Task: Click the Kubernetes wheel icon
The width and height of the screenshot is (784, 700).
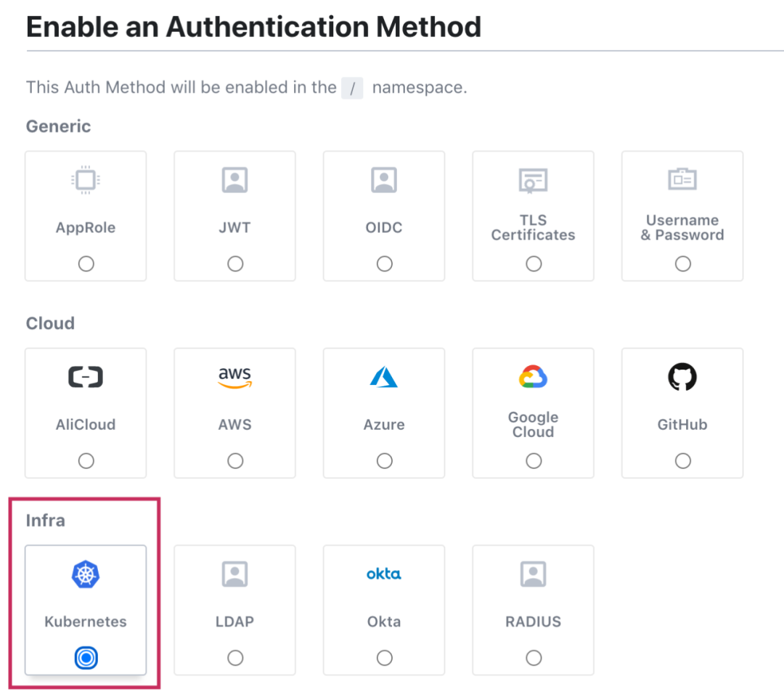Action: click(86, 574)
